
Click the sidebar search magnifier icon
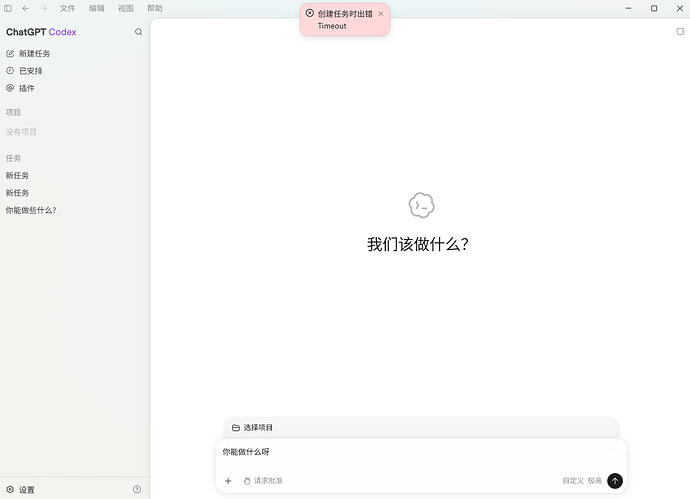(138, 32)
